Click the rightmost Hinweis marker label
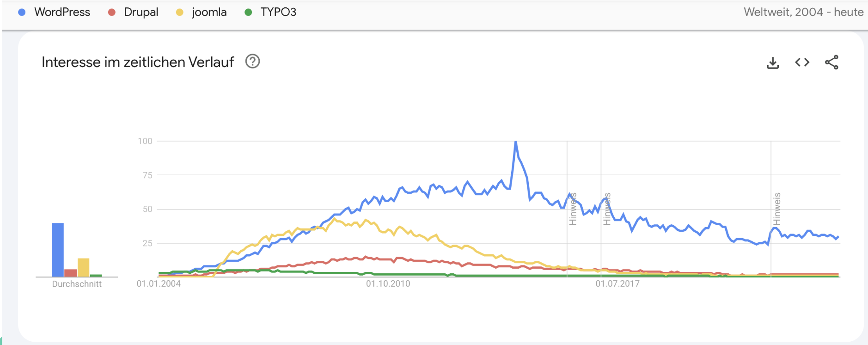 coord(777,209)
